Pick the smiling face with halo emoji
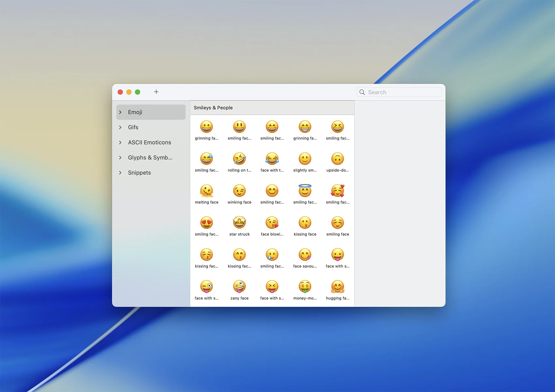 305,191
